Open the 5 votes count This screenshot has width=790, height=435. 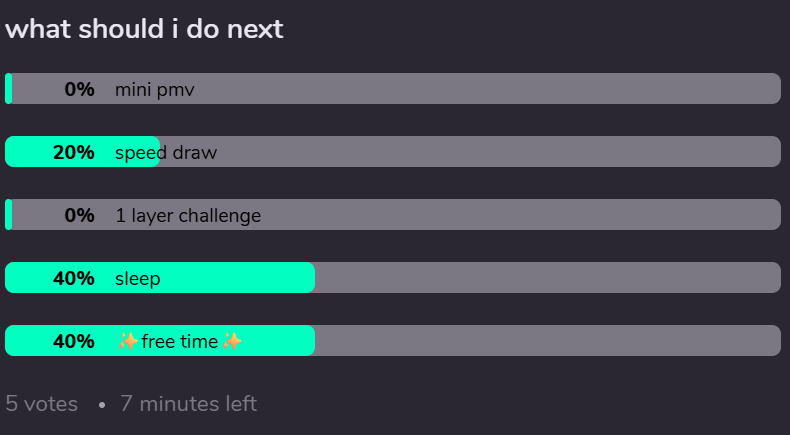tap(41, 404)
